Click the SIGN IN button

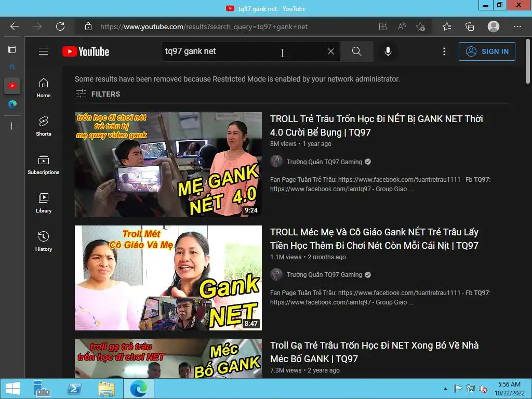click(x=487, y=51)
